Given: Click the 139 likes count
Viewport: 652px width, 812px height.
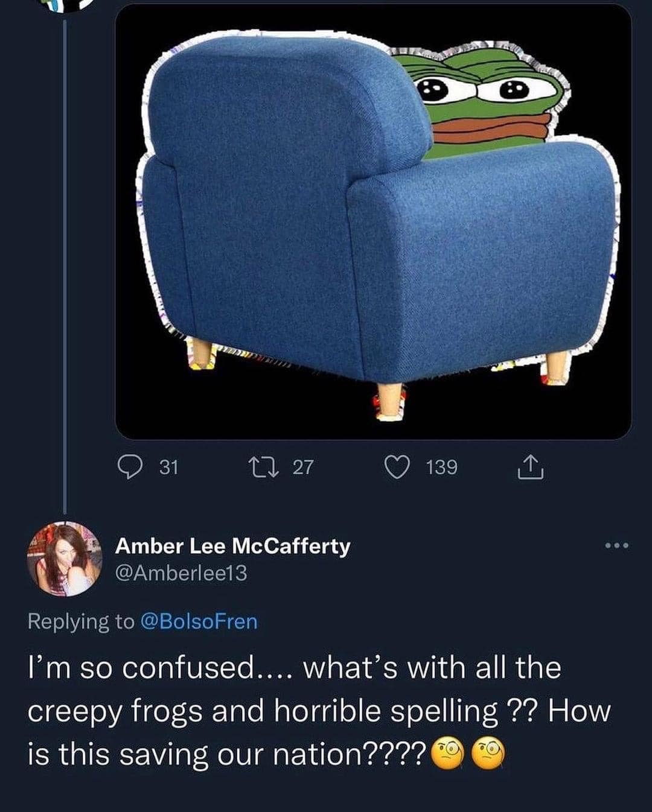Looking at the screenshot, I should click(441, 468).
